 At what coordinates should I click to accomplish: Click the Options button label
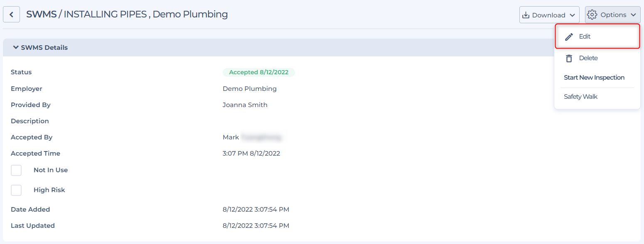pyautogui.click(x=613, y=15)
